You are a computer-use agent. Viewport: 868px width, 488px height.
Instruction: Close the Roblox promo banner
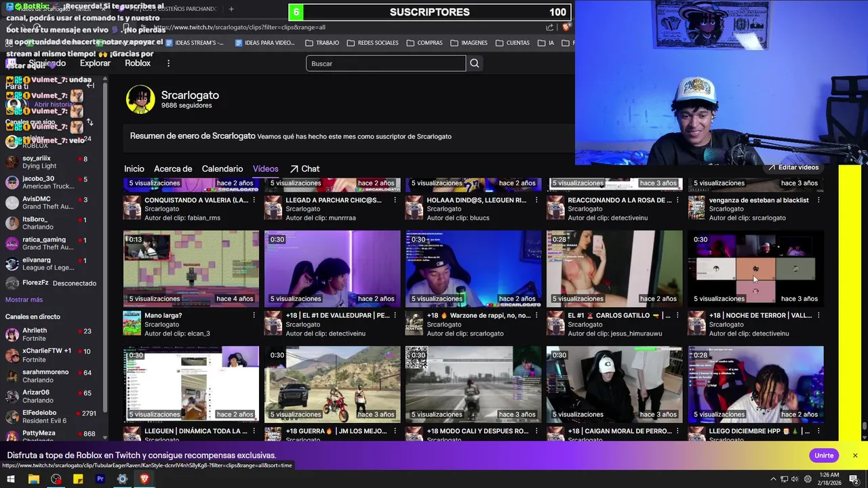855,455
